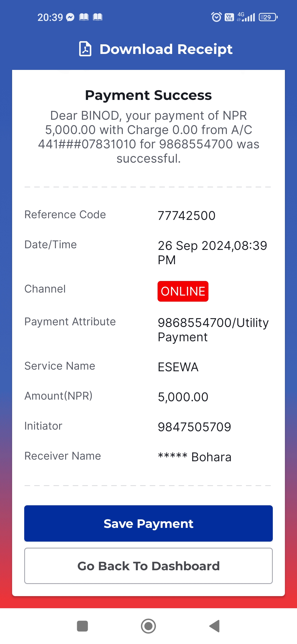Screen dimensions: 297x644
Task: Tap the alarm clock status icon
Action: tap(216, 17)
